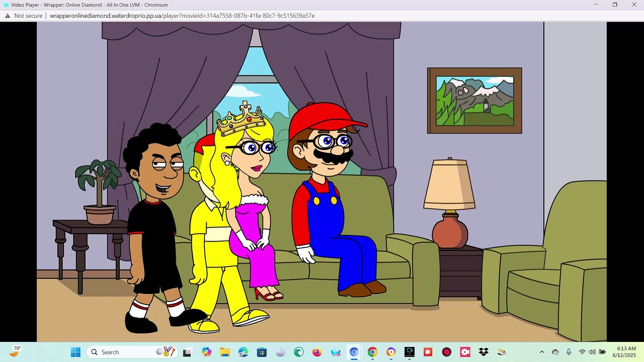Viewport: 644px width, 362px height.
Task: Show hidden system tray icons
Action: [x=542, y=352]
